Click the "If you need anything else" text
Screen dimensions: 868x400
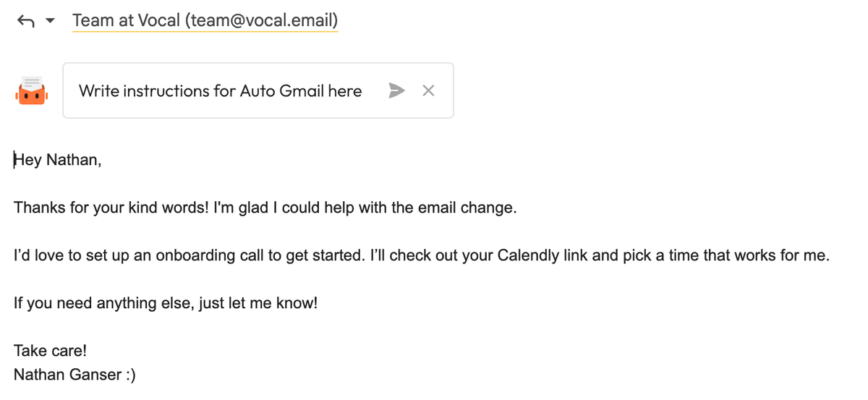(x=101, y=303)
